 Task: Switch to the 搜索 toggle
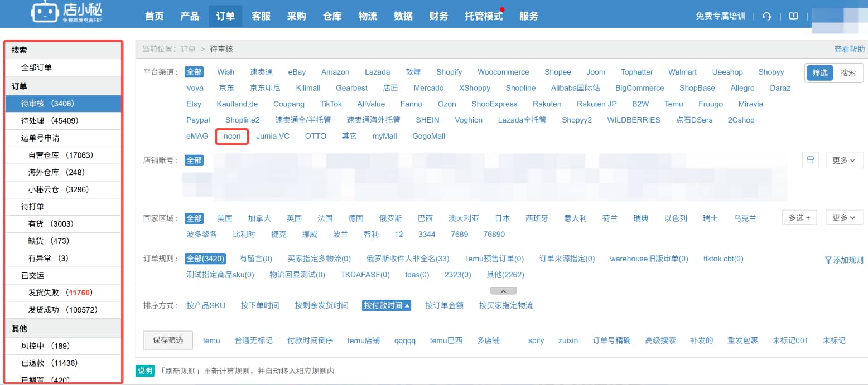848,72
